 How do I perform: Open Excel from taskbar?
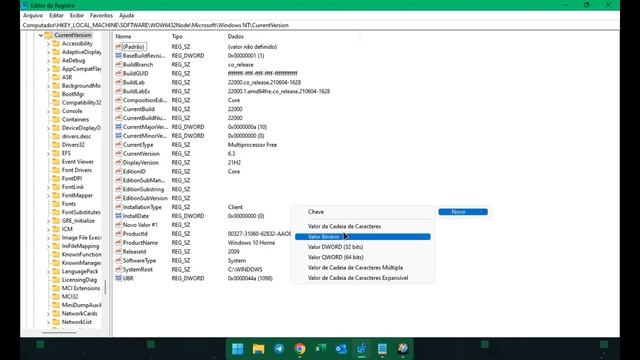(320, 349)
